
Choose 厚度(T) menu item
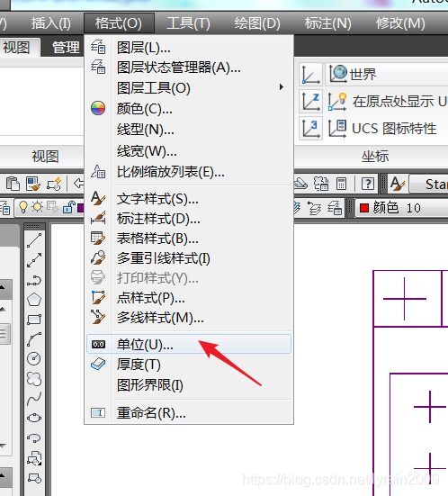point(189,365)
